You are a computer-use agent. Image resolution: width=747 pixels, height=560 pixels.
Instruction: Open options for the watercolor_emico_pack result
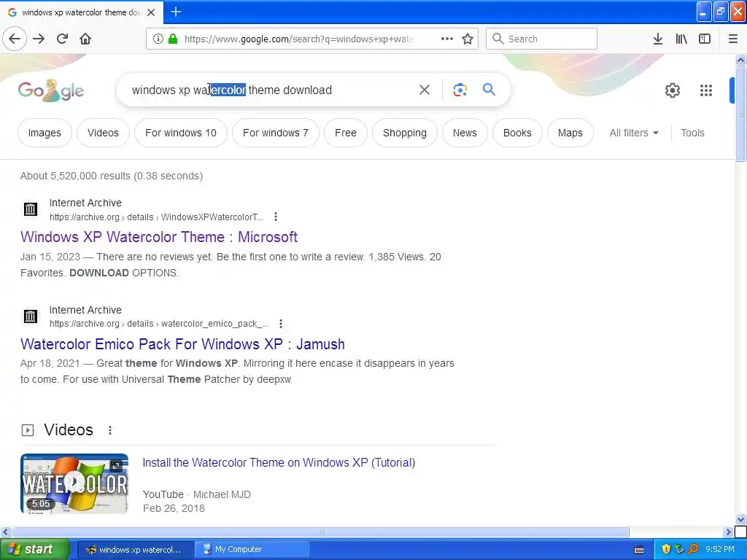[x=281, y=323]
